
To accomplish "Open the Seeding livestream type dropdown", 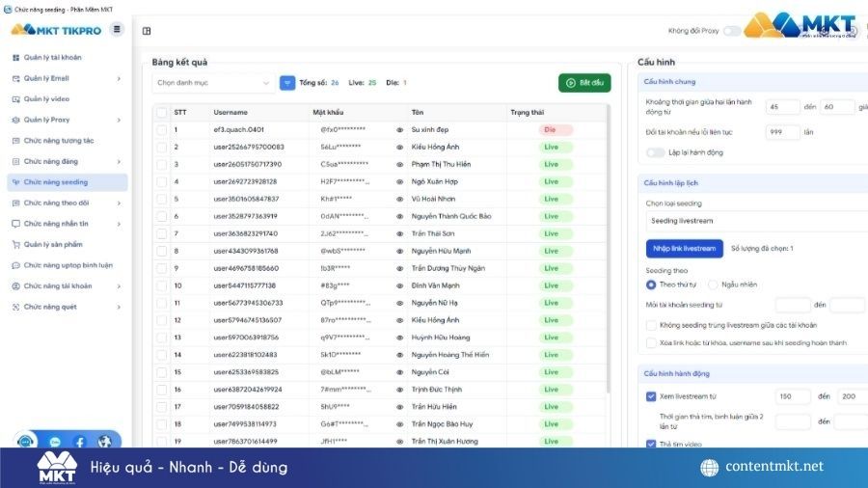I will pos(757,221).
